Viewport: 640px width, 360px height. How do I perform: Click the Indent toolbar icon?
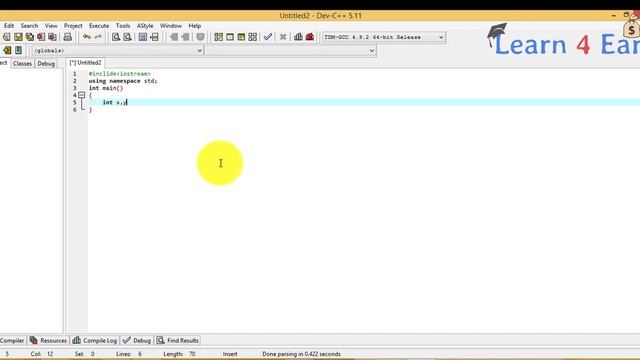click(174, 37)
